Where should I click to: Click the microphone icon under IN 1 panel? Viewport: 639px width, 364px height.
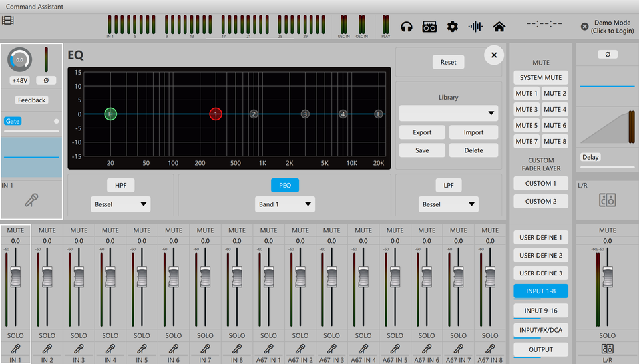click(x=31, y=200)
